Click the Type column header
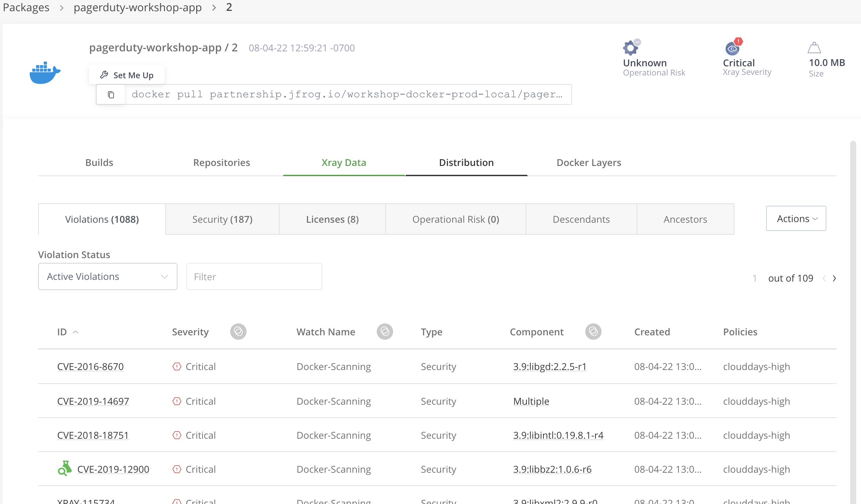The image size is (861, 504). 431,332
